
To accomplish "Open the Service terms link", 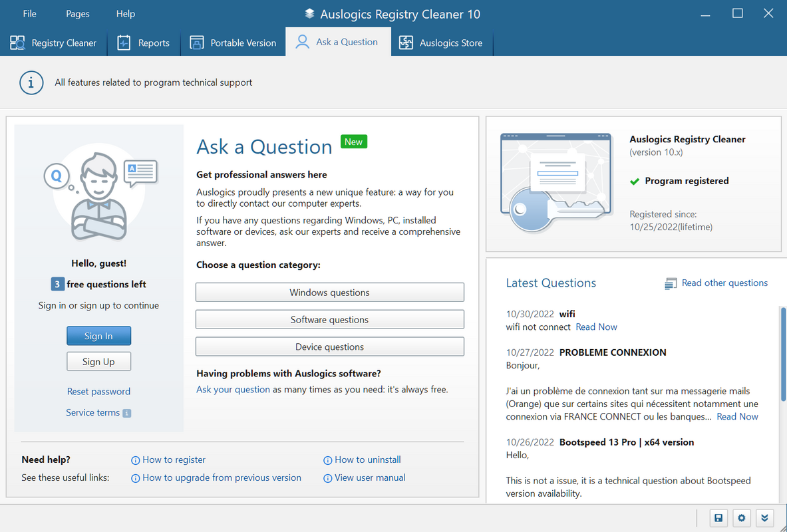I will (93, 412).
